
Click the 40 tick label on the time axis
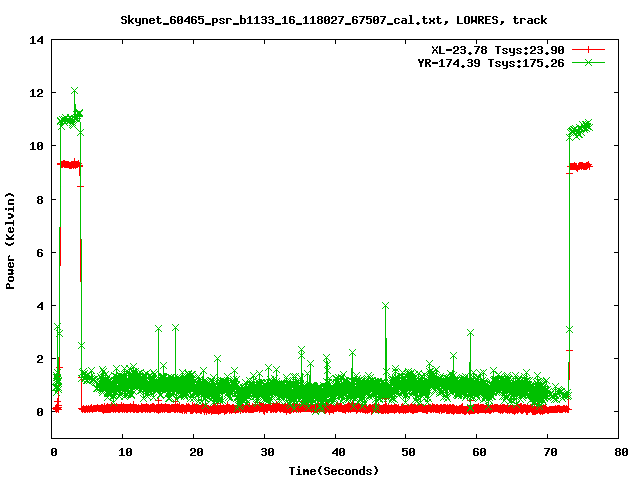coord(338,452)
